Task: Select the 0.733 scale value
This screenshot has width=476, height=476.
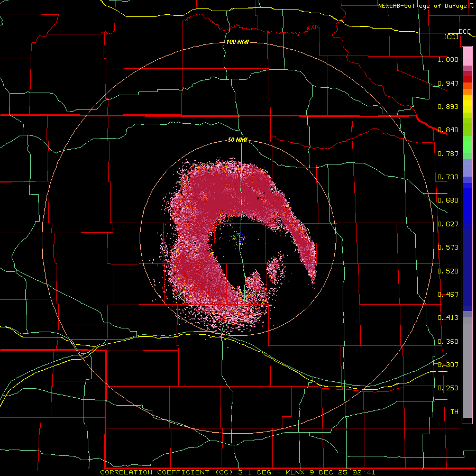Action: tap(448, 177)
